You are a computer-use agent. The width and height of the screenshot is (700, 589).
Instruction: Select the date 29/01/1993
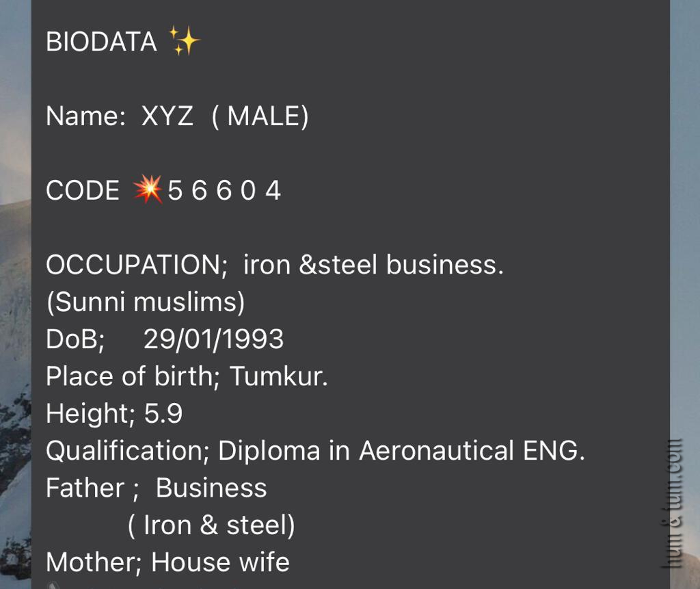(213, 339)
